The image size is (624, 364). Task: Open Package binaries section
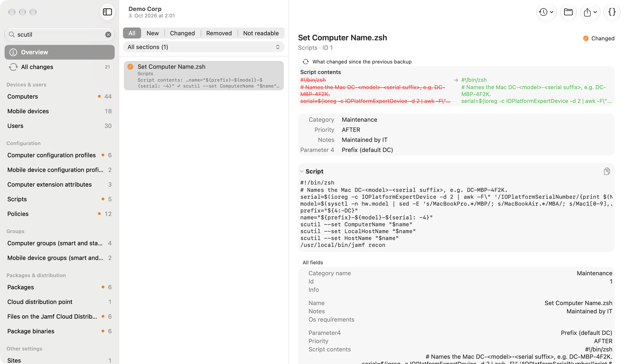(59, 331)
